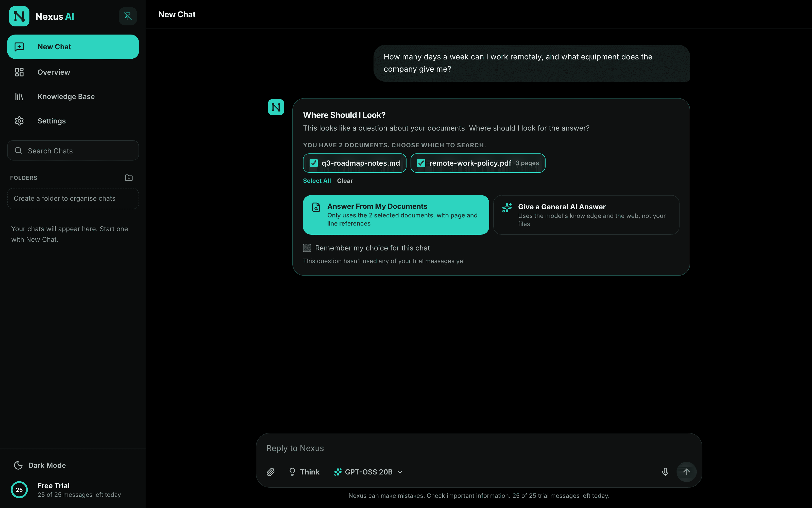
Task: Open Settings from the sidebar
Action: pyautogui.click(x=73, y=121)
